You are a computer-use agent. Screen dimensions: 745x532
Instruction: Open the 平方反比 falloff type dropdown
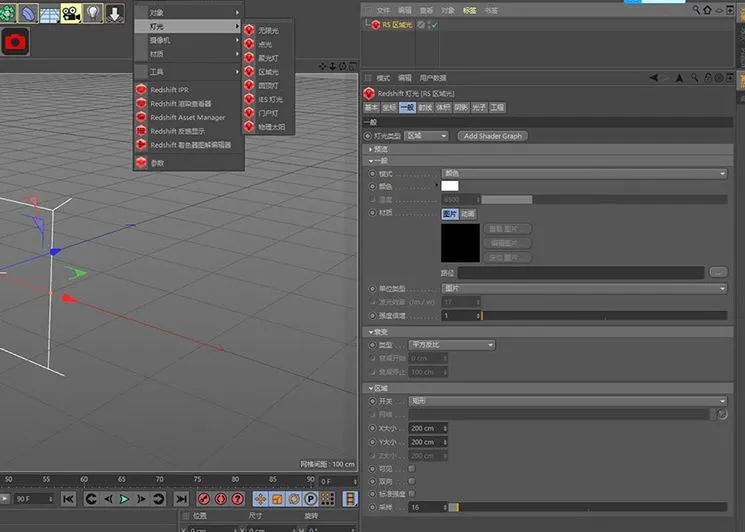[451, 345]
